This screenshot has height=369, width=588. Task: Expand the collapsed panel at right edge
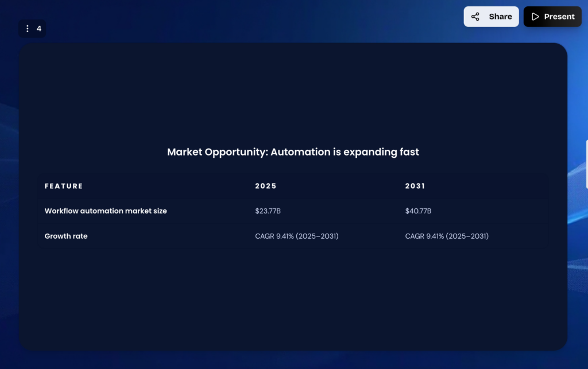click(586, 162)
